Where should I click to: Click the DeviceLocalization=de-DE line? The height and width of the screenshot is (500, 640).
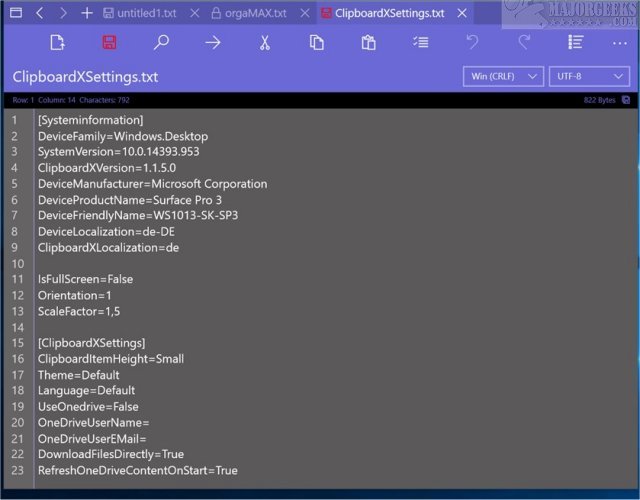[x=106, y=231]
